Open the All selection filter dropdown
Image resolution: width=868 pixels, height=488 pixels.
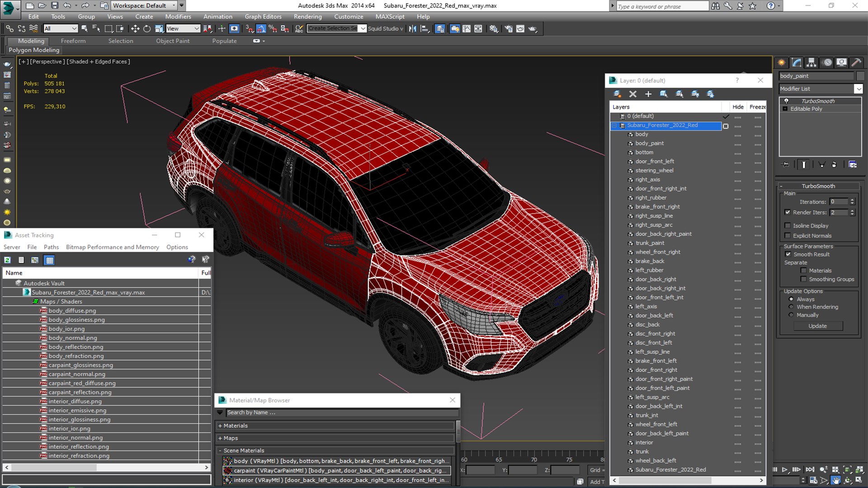point(61,28)
